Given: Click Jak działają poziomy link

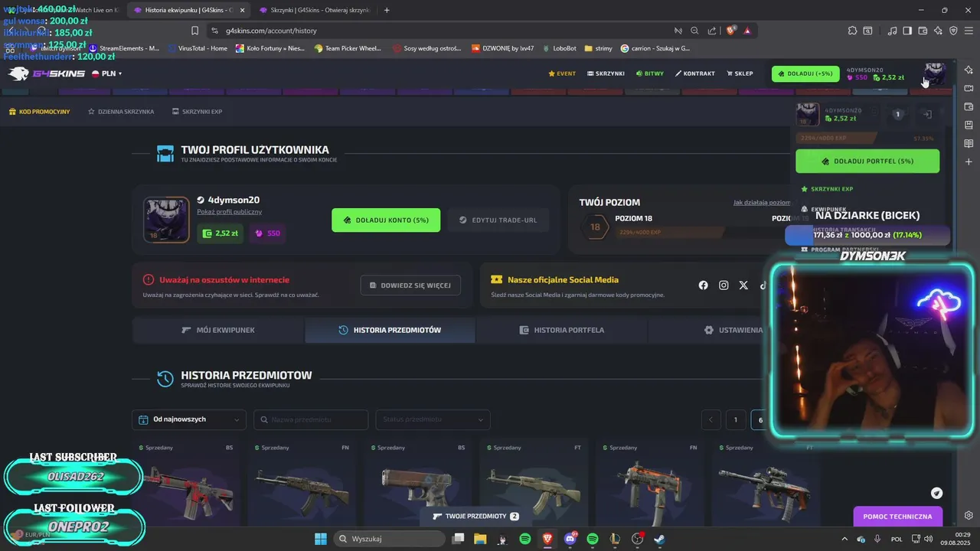Looking at the screenshot, I should pos(762,203).
